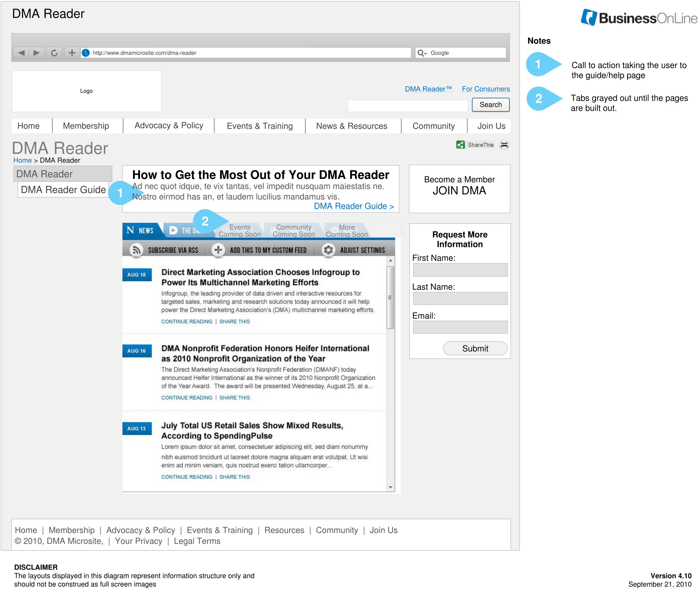This screenshot has width=700, height=603.
Task: Click the green ShareThis icon
Action: [460, 145]
